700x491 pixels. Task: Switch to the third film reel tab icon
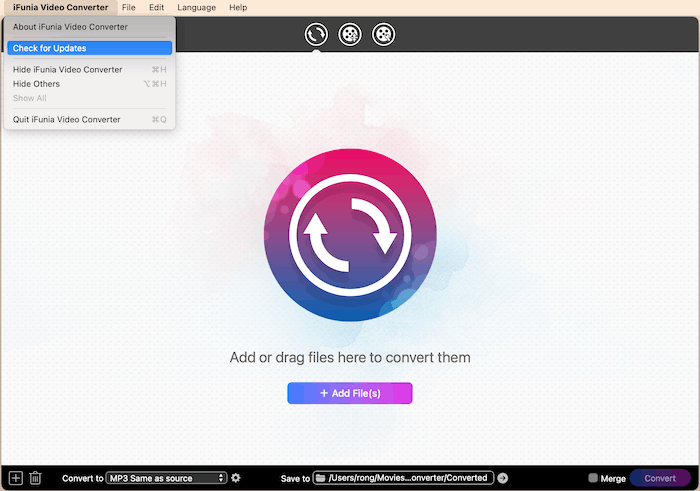[383, 34]
